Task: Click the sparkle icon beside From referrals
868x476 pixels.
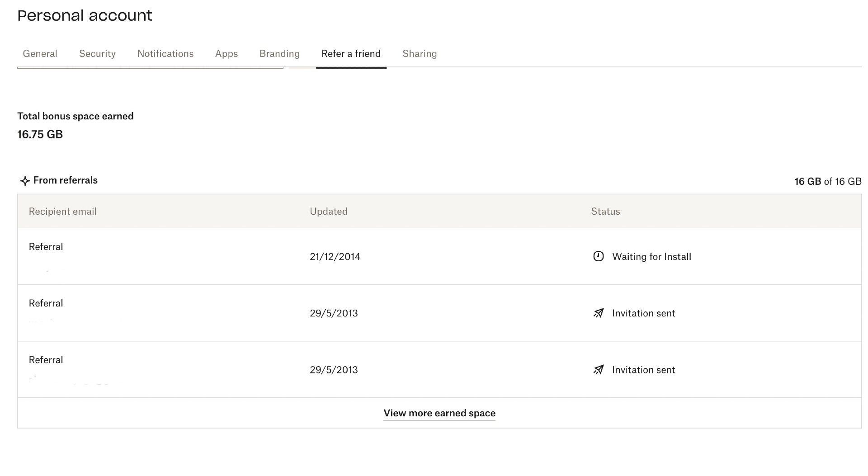Action: point(25,181)
